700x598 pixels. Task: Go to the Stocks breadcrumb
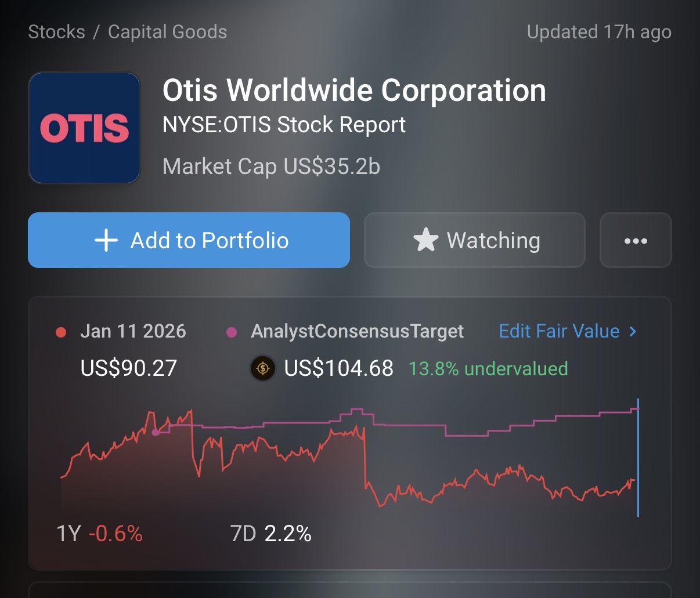56,32
